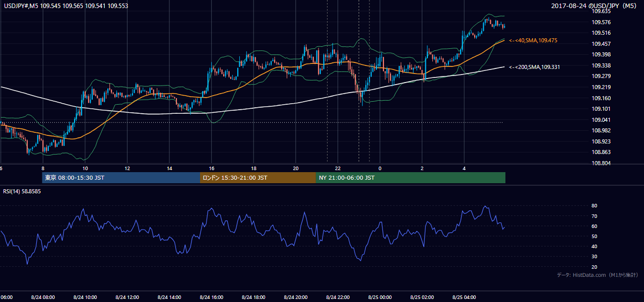The height and width of the screenshot is (302, 644).
Task: Click the 8/24 20:00 time label
Action: (296, 297)
